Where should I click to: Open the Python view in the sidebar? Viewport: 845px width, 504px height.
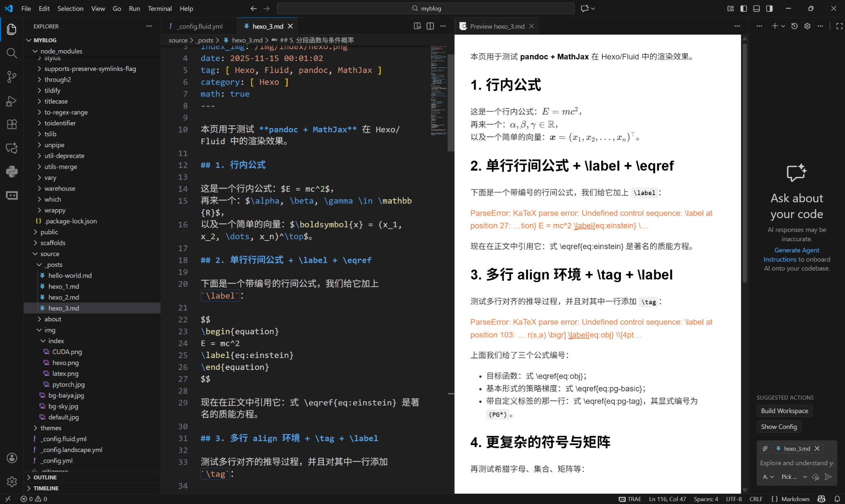pos(11,172)
